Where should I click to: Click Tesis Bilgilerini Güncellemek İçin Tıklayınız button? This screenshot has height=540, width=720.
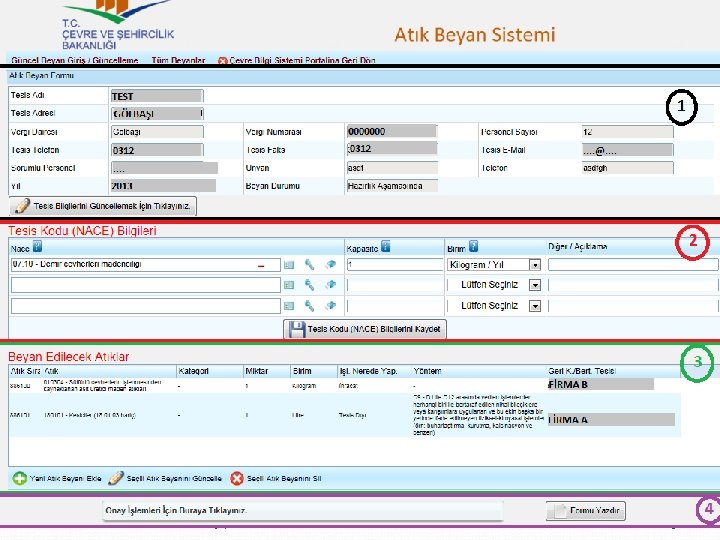click(103, 206)
